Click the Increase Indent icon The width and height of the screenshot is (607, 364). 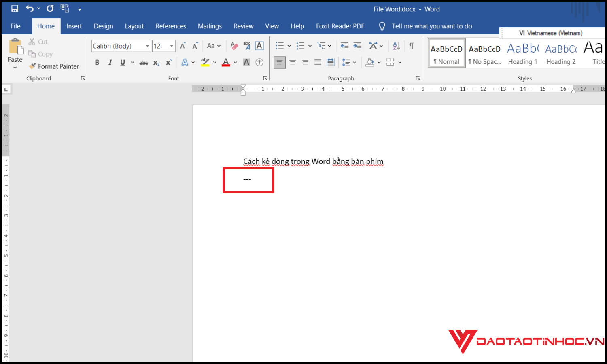pos(357,46)
